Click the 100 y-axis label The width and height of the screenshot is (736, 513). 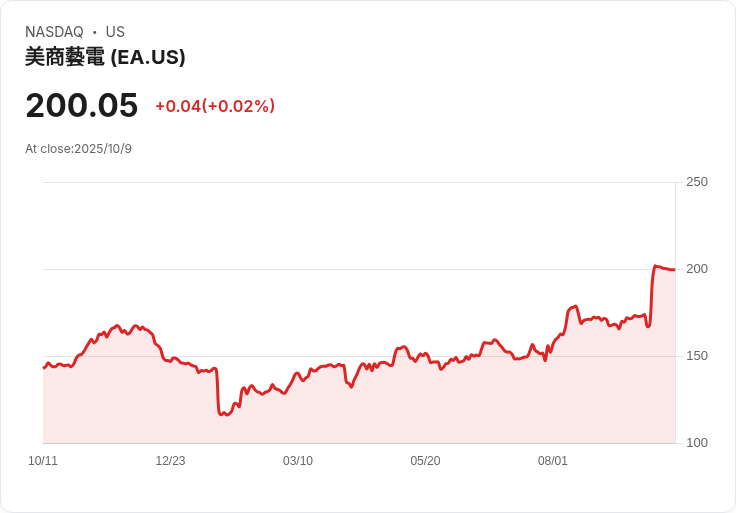(x=697, y=443)
